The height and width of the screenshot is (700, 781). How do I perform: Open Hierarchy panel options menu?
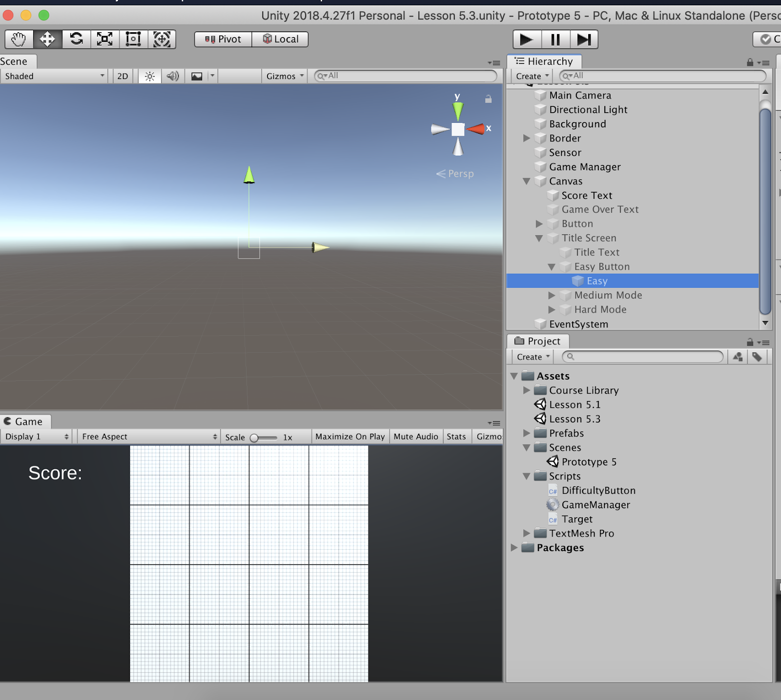pos(763,63)
